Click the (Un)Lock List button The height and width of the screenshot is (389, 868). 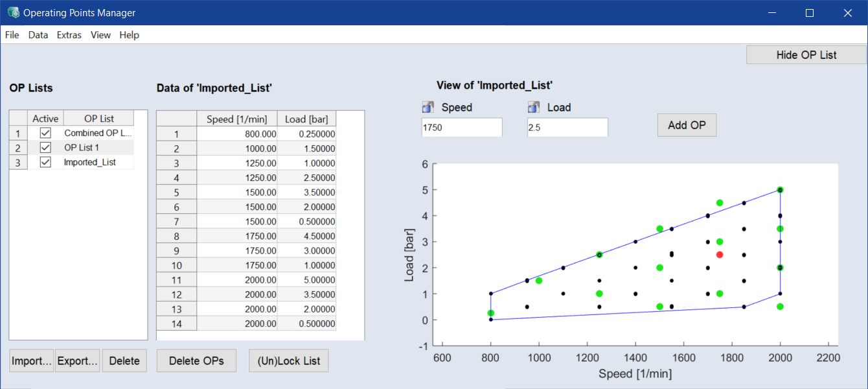pyautogui.click(x=288, y=361)
